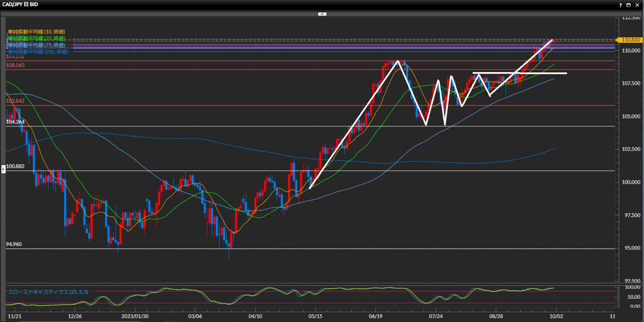
Task: Select the 100.882 horizontal line label
Action: point(15,166)
